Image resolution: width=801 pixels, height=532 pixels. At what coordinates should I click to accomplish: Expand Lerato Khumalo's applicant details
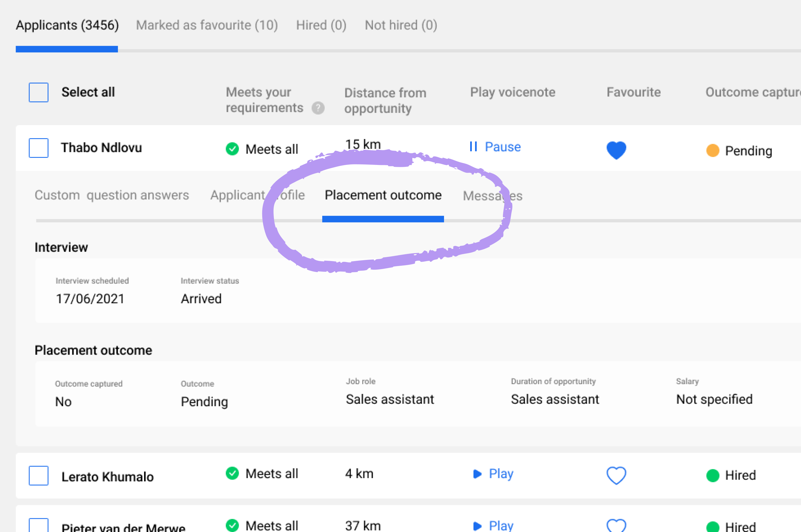[107, 477]
